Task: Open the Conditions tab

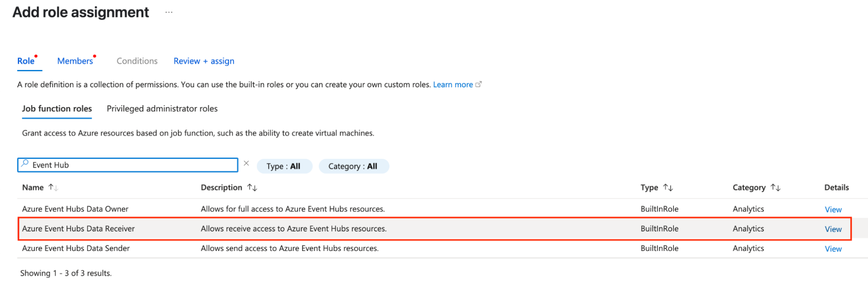Action: pyautogui.click(x=137, y=61)
